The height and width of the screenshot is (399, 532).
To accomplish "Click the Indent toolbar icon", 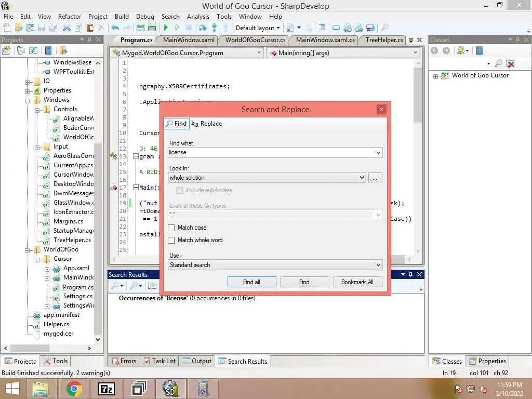I will pos(322,28).
